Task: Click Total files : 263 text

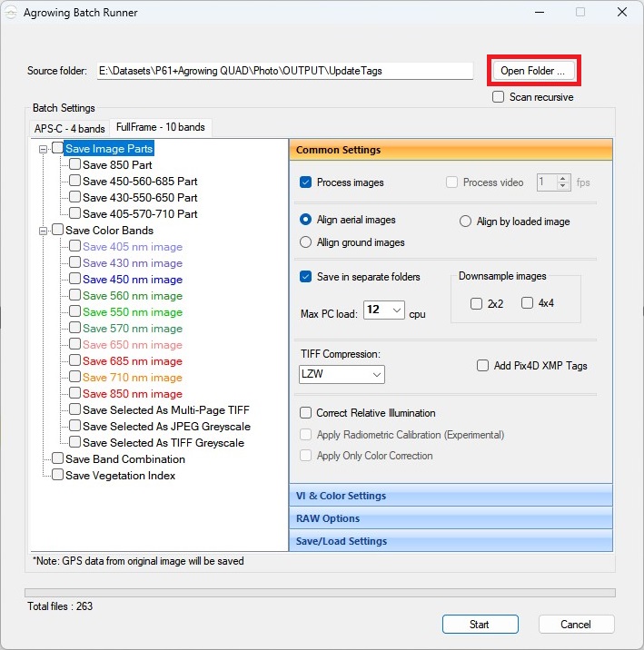Action: 60,606
